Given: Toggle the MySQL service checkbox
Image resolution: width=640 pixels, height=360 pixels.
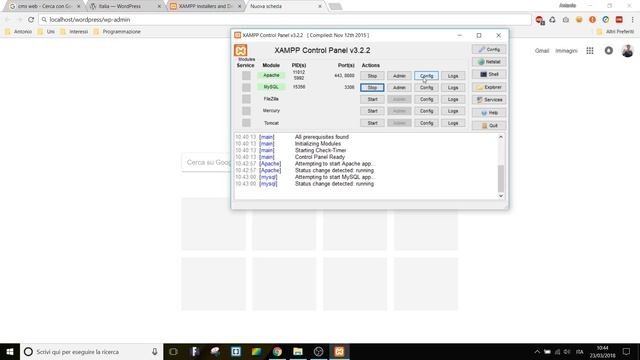Looking at the screenshot, I should [x=246, y=87].
